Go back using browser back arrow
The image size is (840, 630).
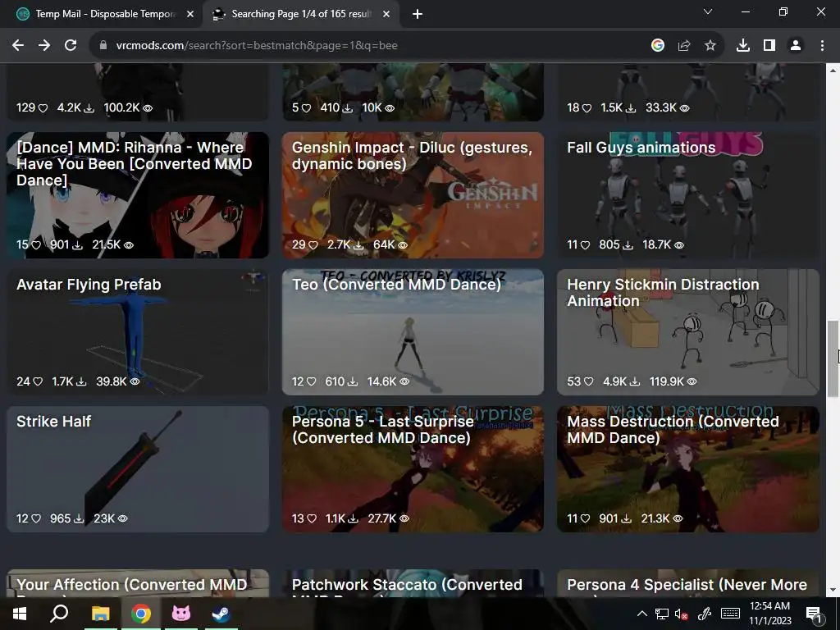tap(18, 46)
